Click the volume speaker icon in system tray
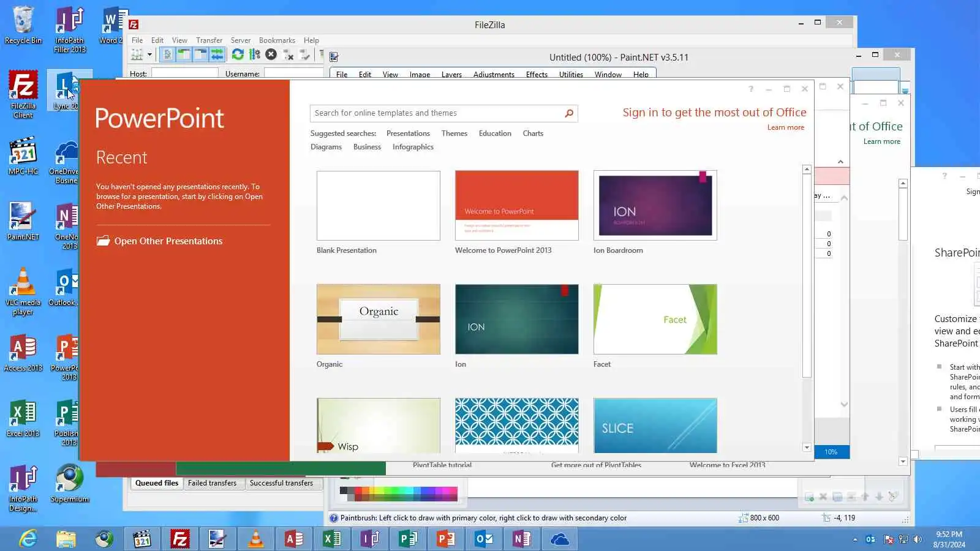The image size is (980, 551). tap(918, 539)
